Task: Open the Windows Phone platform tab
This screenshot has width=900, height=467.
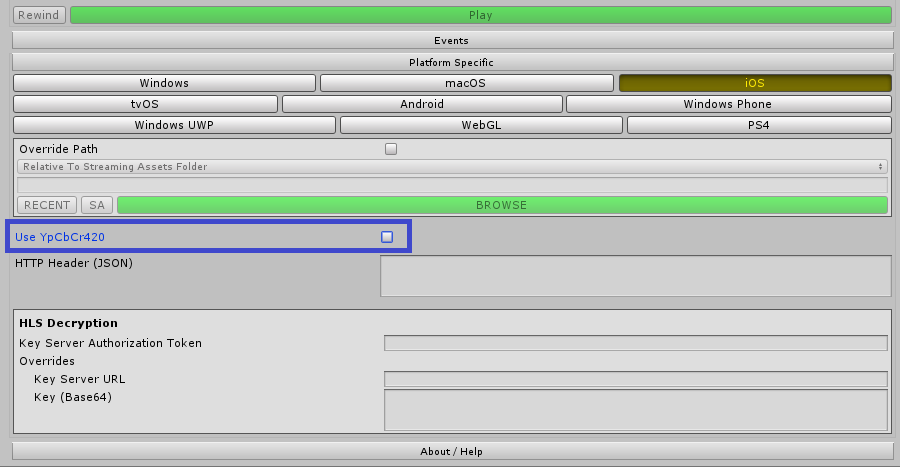Action: click(x=728, y=104)
